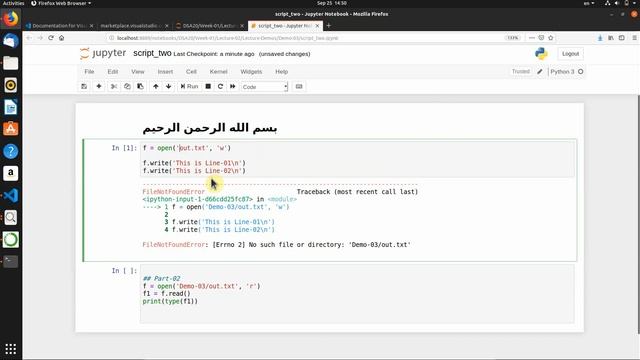Click the FileNotFoundError Errno 2 message line
The width and height of the screenshot is (640, 360).
[x=276, y=245]
